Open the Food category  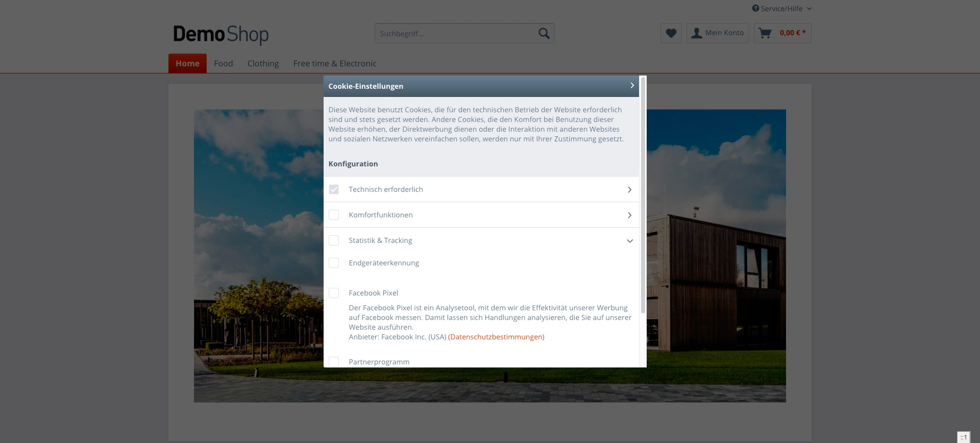click(x=224, y=63)
